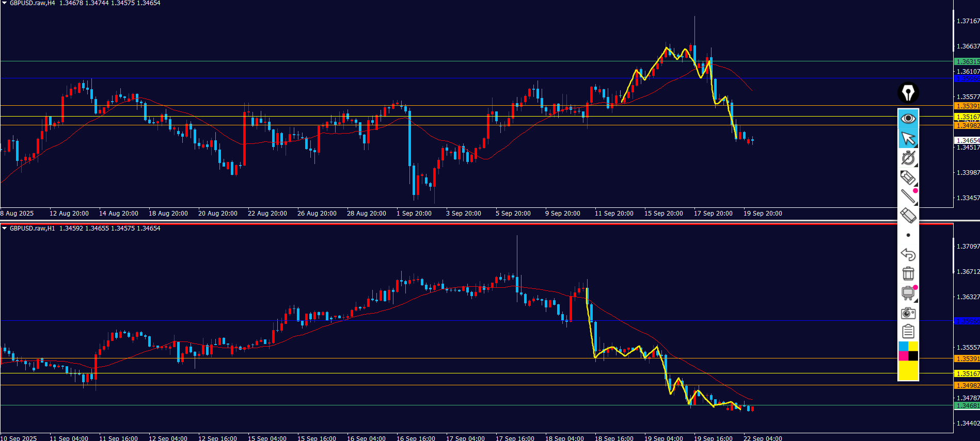This screenshot has width=980, height=441.
Task: Select the cursor arrow tool
Action: click(x=908, y=138)
